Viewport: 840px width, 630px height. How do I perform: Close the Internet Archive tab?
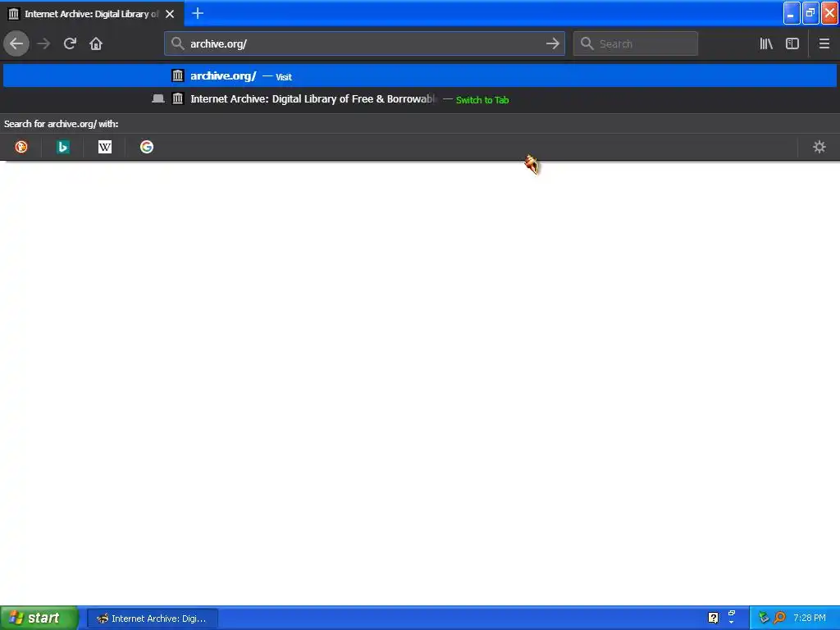(170, 14)
